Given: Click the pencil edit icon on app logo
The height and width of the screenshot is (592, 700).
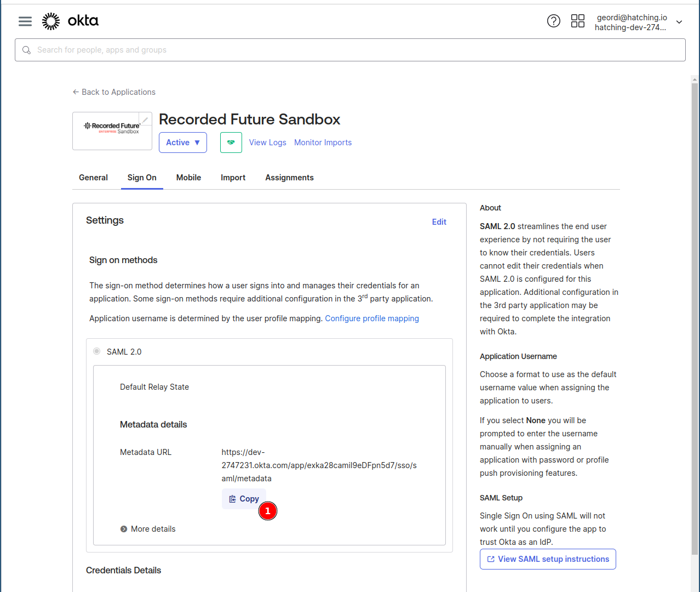Looking at the screenshot, I should (x=145, y=119).
